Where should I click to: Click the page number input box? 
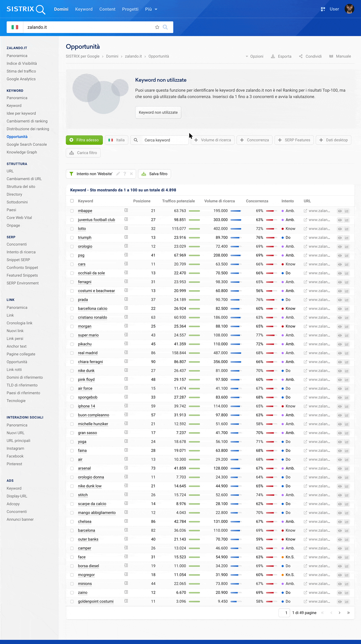284,612
